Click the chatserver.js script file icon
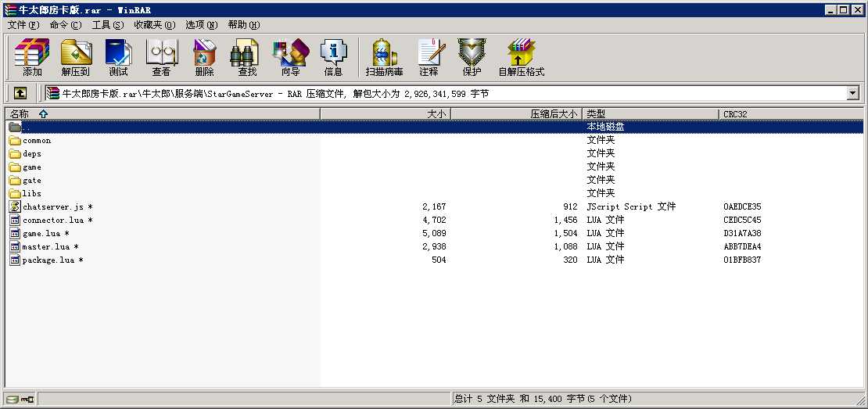Image resolution: width=868 pixels, height=409 pixels. coord(15,206)
